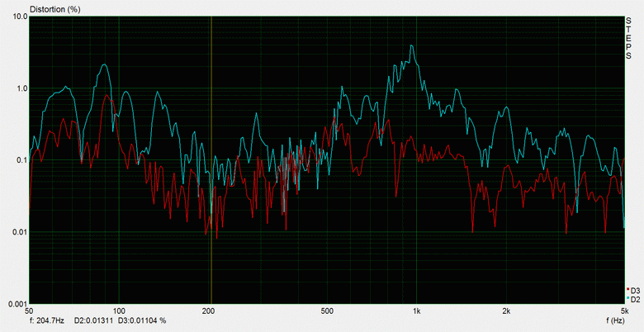Click the D2 legend text label
Screen dimensions: 644x332
[x=635, y=300]
